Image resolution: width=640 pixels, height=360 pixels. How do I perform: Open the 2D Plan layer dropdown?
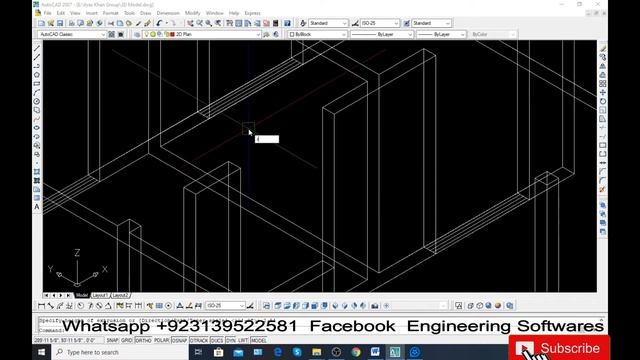(x=202, y=35)
